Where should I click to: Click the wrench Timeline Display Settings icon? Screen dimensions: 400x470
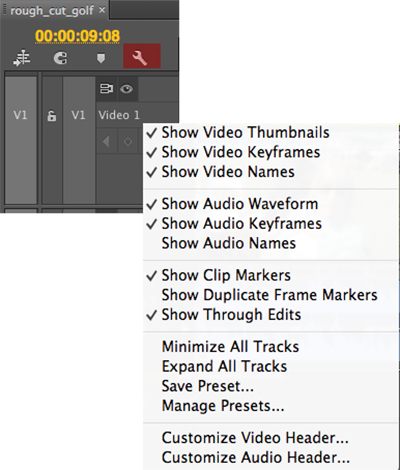pyautogui.click(x=142, y=56)
